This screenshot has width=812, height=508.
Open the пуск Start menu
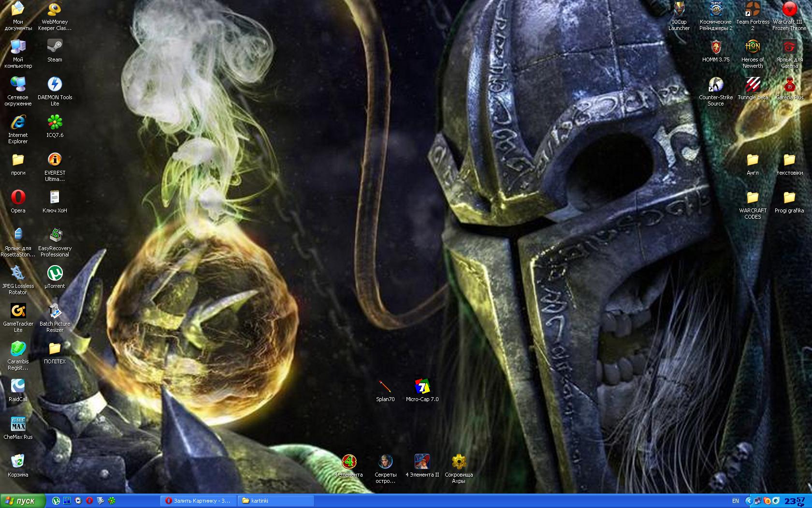click(23, 501)
